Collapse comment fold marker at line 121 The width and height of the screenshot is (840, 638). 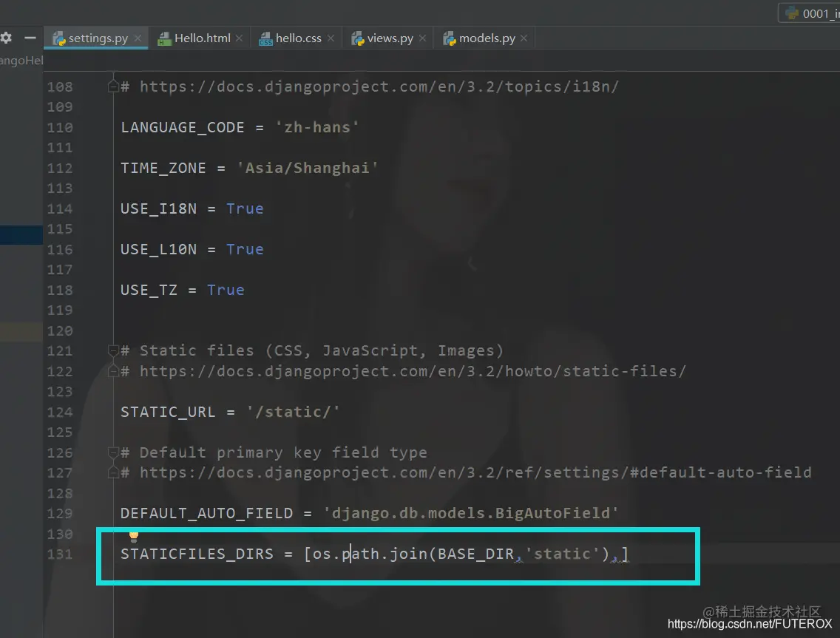tap(113, 350)
